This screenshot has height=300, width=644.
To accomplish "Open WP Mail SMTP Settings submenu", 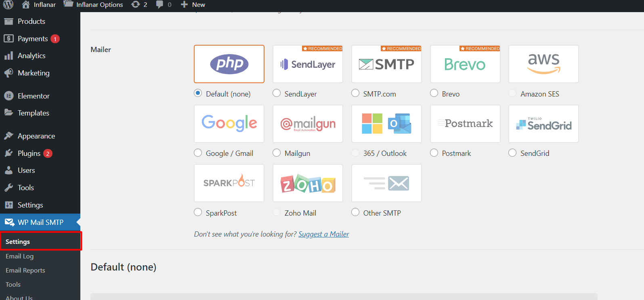I will coord(40,241).
